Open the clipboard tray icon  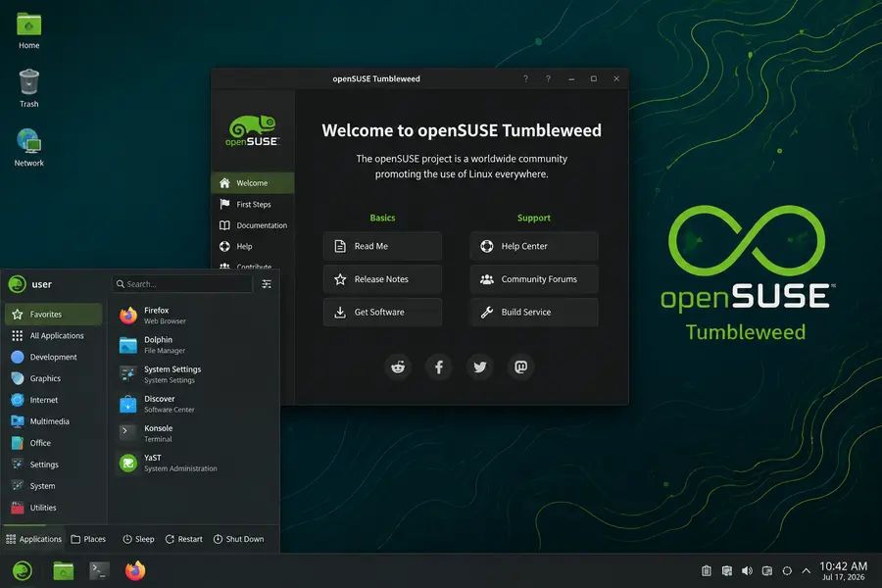(x=707, y=570)
